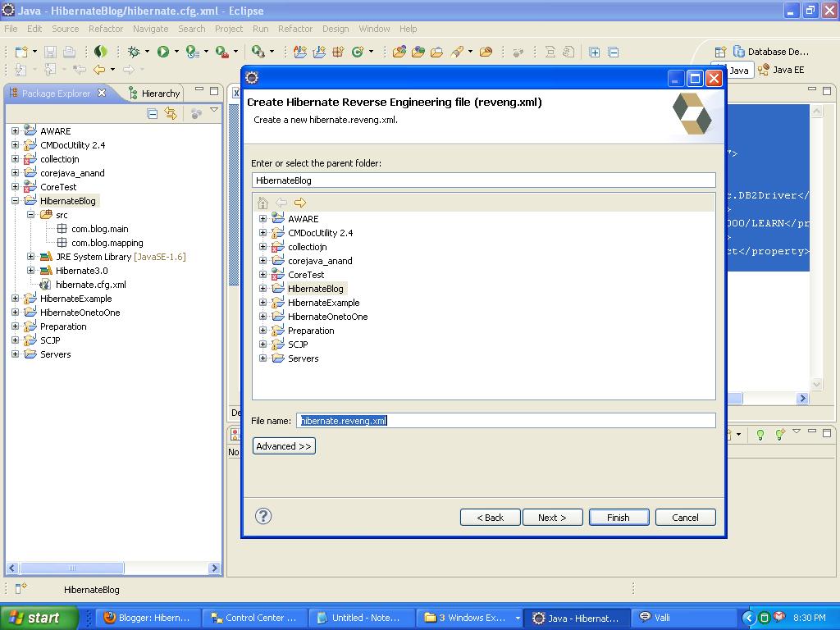Viewport: 840px width, 630px height.
Task: Click the Advanced >> button
Action: click(x=284, y=446)
